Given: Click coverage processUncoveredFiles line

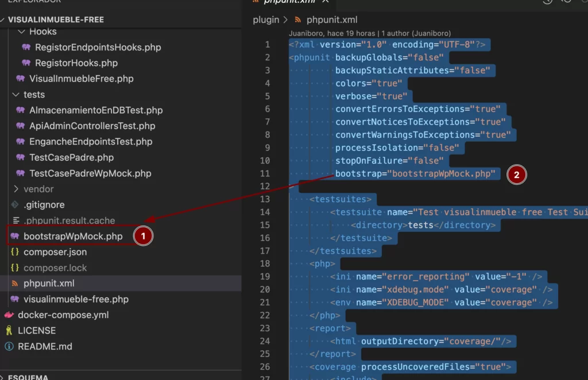Looking at the screenshot, I should (x=410, y=367).
